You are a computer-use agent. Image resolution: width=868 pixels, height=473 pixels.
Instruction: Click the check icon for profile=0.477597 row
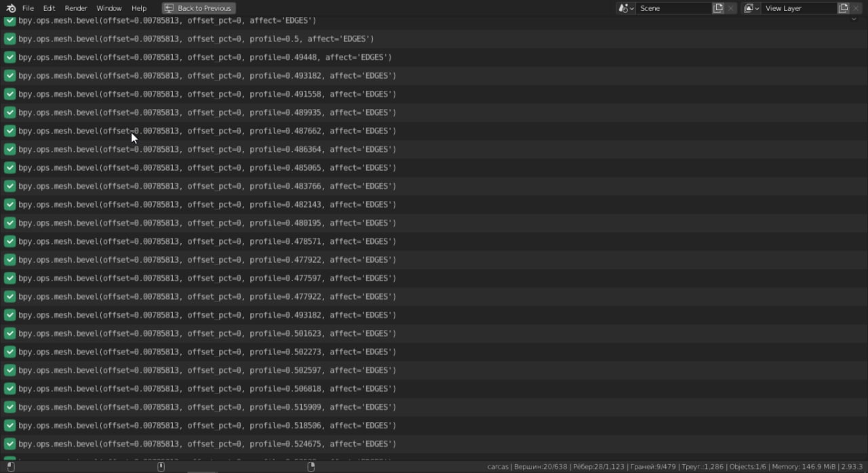[9, 278]
